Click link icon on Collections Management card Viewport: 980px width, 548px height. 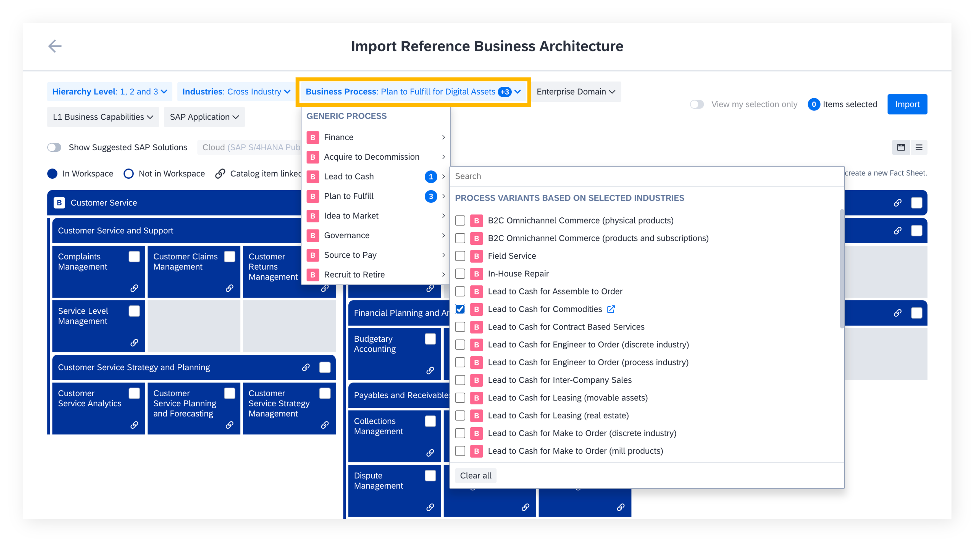430,452
